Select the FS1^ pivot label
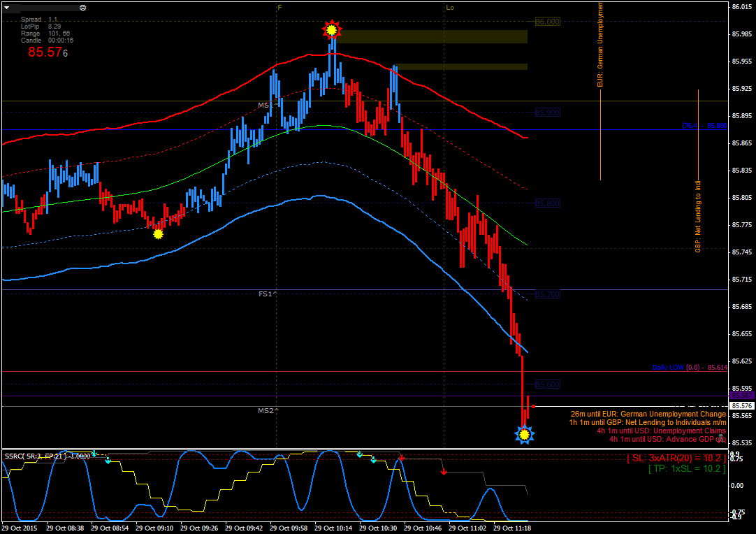Viewport: 756px width, 534px height. coord(268,294)
